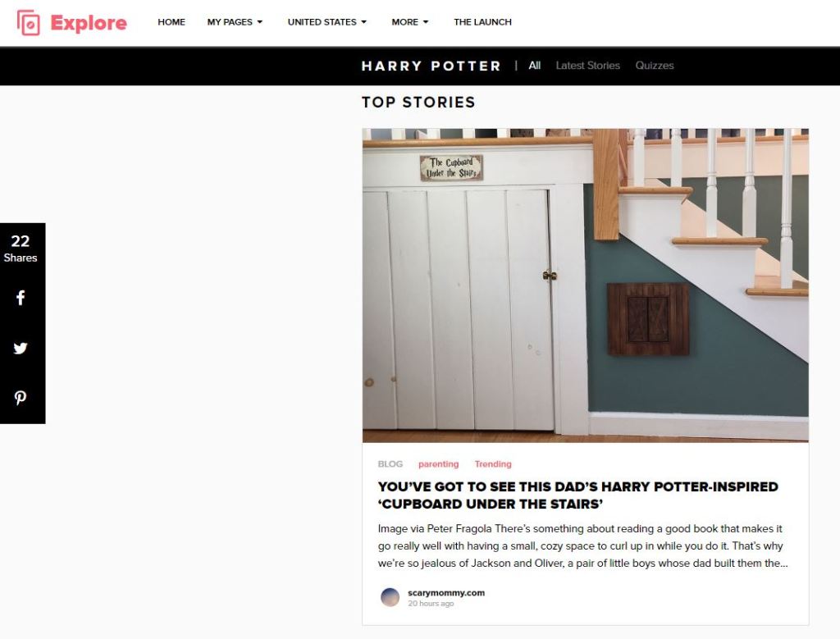
Task: Open the United States region dropdown
Action: coord(326,22)
